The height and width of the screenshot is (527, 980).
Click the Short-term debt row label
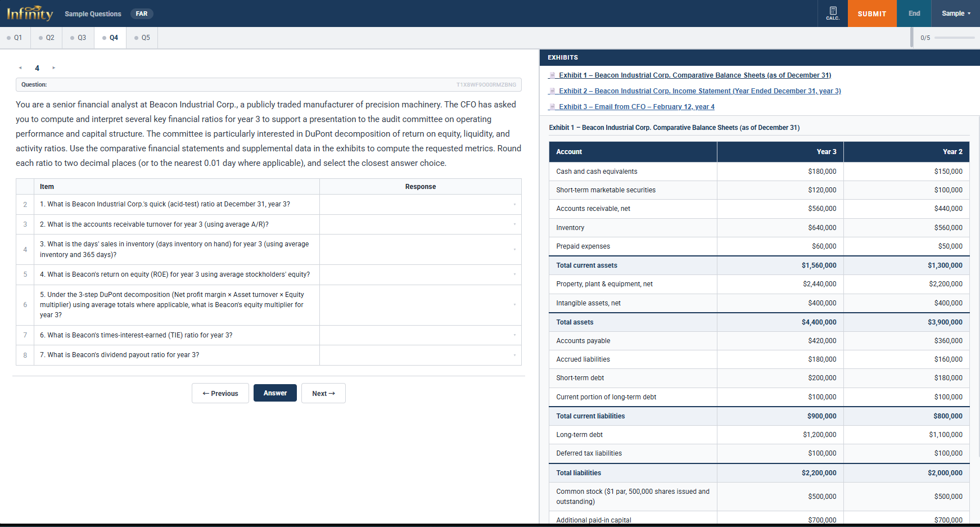click(x=580, y=378)
